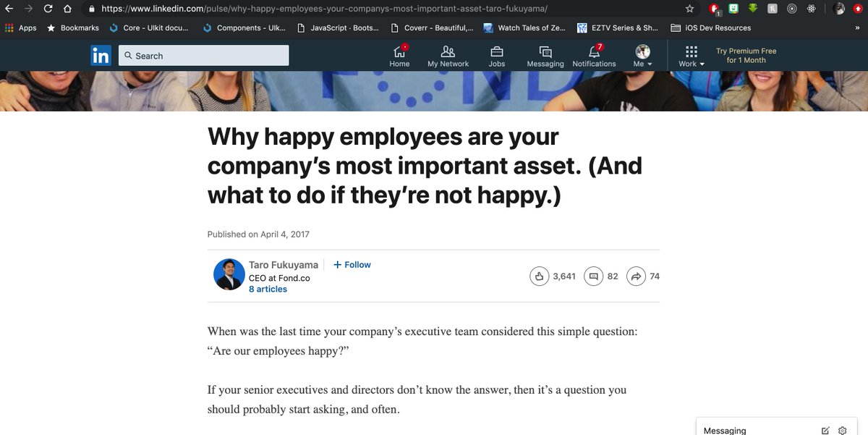Open the article's comments via the speech bubble icon
Viewport: 868px width, 435px height.
(x=593, y=276)
